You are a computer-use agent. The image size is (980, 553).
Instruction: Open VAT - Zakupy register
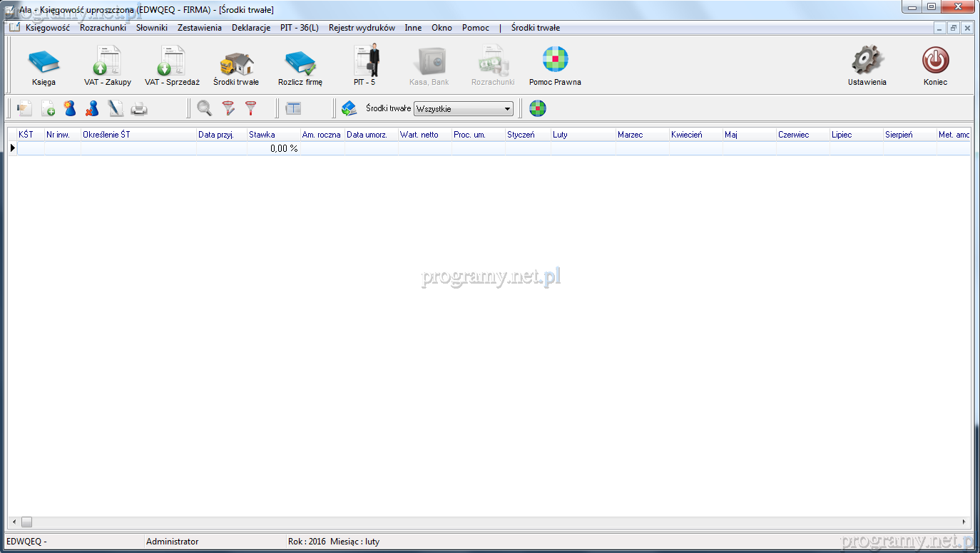click(108, 64)
